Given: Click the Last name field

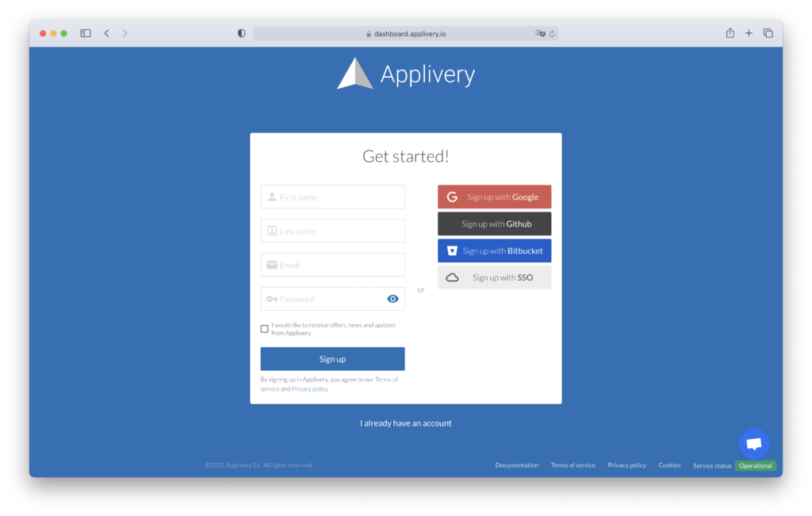Looking at the screenshot, I should click(x=332, y=231).
